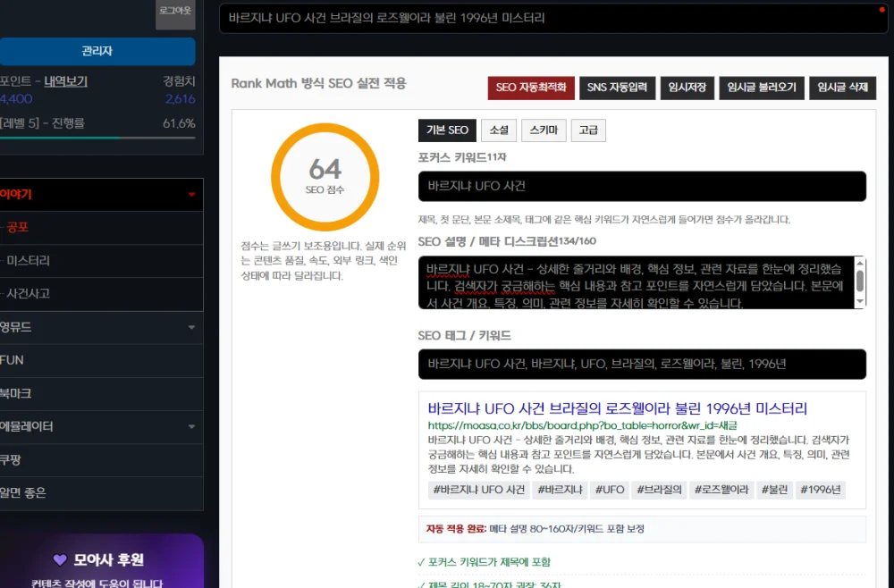Click the level 5 progress bar

click(97, 138)
